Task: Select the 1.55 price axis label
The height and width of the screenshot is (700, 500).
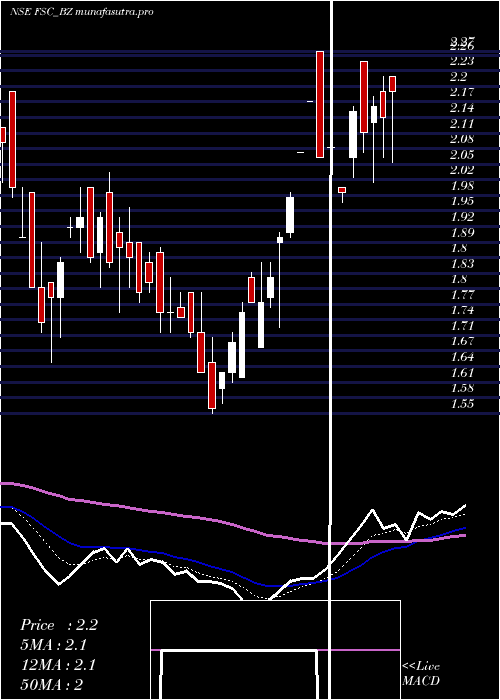Action: (x=462, y=404)
